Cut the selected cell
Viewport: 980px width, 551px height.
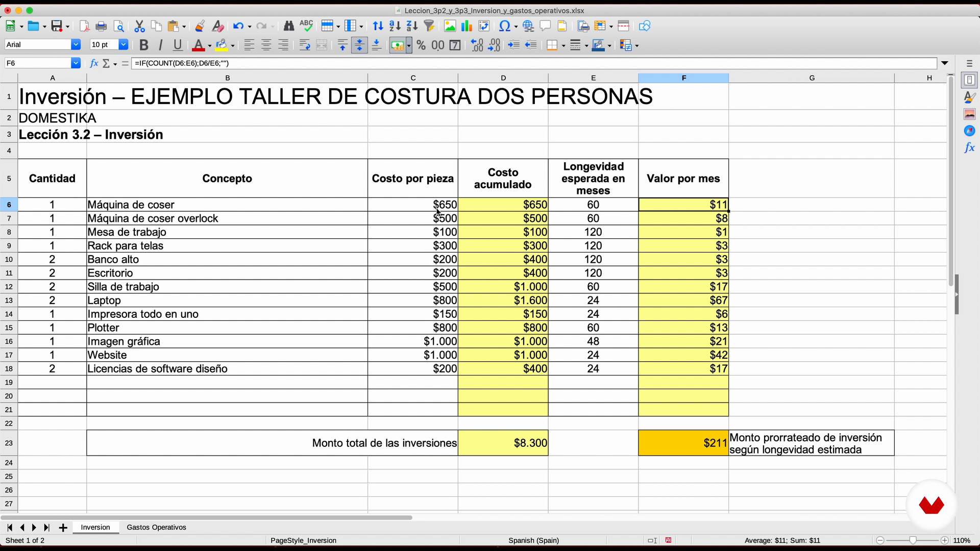coord(139,26)
